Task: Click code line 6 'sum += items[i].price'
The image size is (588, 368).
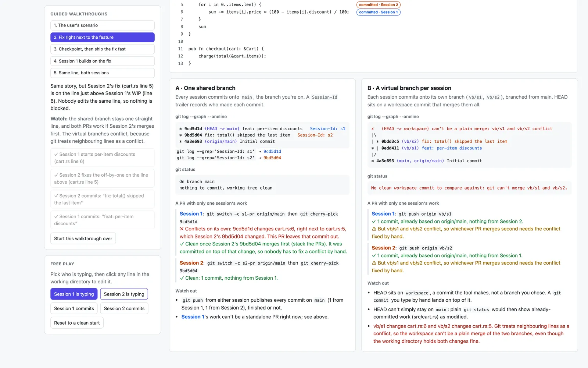Action: coord(279,12)
